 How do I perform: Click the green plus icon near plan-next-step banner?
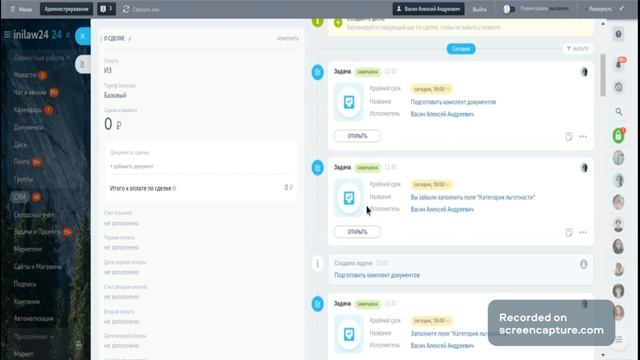coord(338,22)
